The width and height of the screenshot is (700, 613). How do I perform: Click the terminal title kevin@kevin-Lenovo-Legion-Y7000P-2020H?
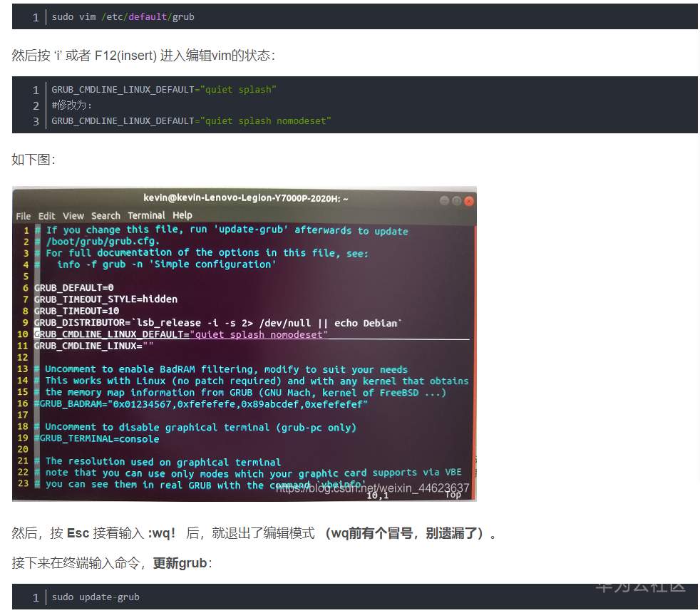click(245, 197)
